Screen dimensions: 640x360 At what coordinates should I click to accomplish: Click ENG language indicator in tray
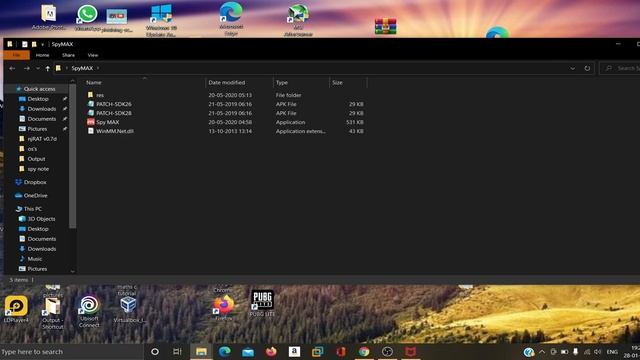tap(612, 351)
